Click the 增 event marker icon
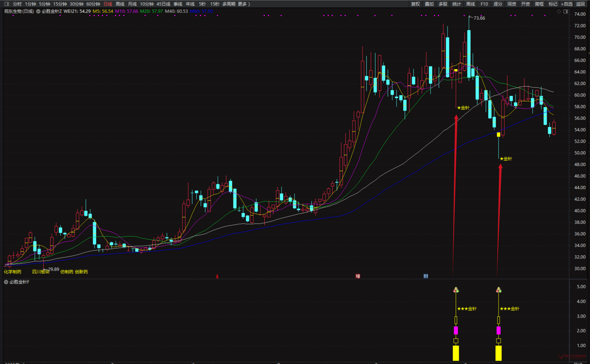 (x=358, y=276)
